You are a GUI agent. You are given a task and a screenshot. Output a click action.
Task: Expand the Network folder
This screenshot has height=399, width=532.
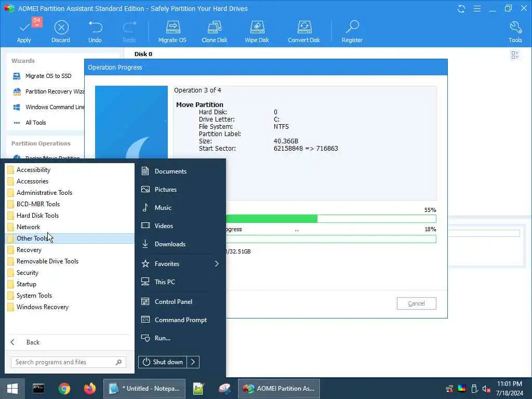pos(70,227)
